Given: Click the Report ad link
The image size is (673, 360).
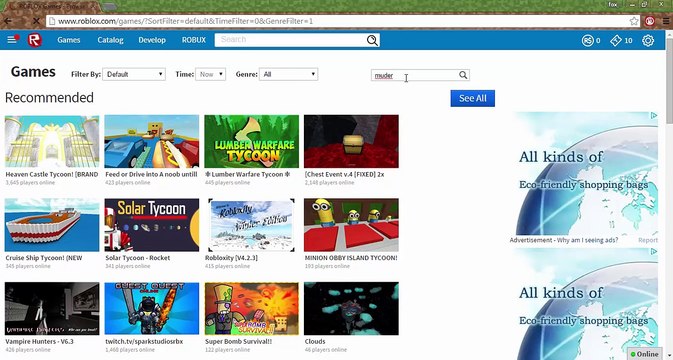Looking at the screenshot, I should (648, 240).
